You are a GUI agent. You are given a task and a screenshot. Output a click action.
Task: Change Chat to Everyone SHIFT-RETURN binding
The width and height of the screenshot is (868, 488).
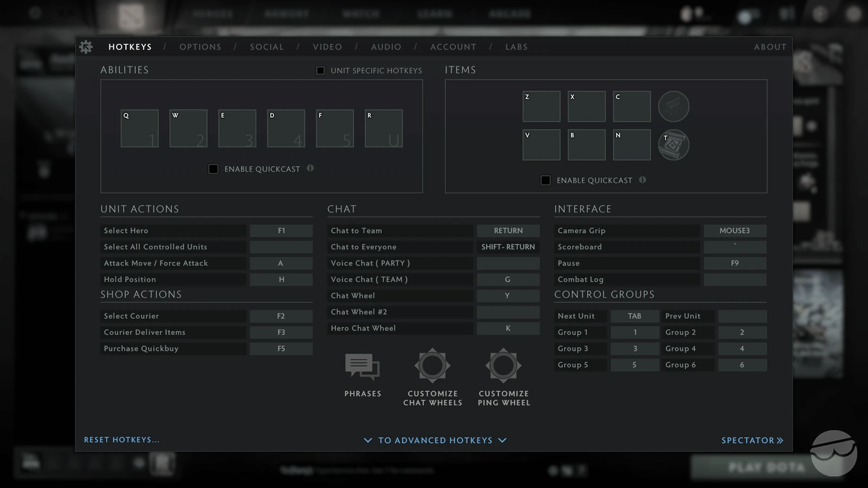tap(508, 247)
